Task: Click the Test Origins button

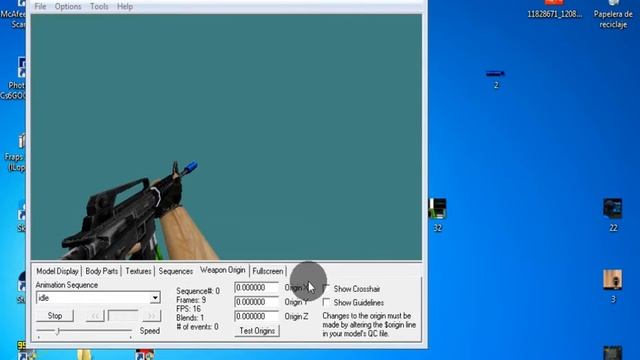Action: tap(257, 331)
